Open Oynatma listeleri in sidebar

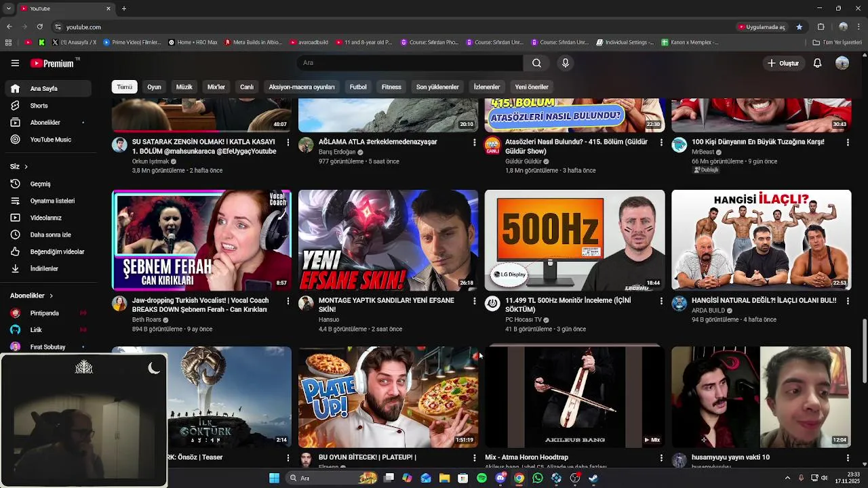tap(47, 201)
